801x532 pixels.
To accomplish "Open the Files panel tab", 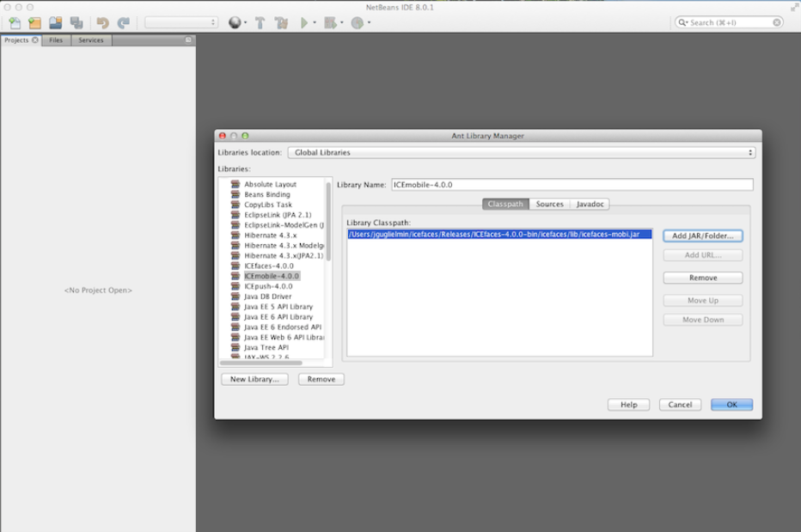I will tap(55, 40).
